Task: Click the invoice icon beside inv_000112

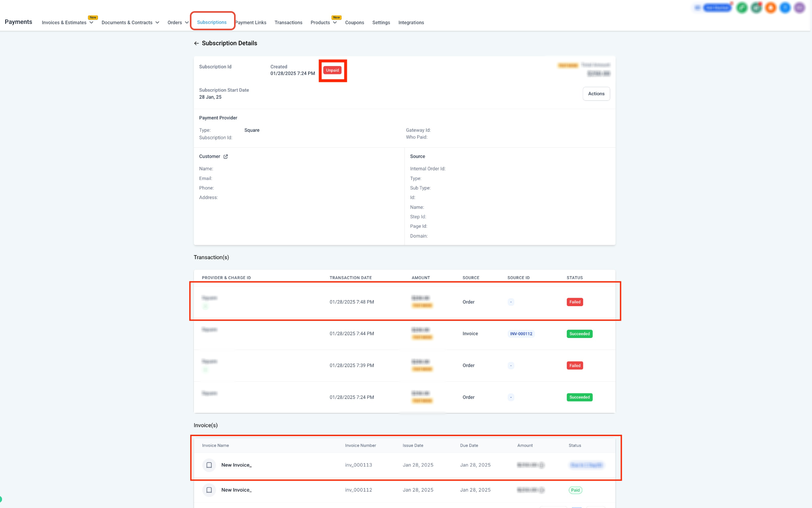Action: pos(209,490)
